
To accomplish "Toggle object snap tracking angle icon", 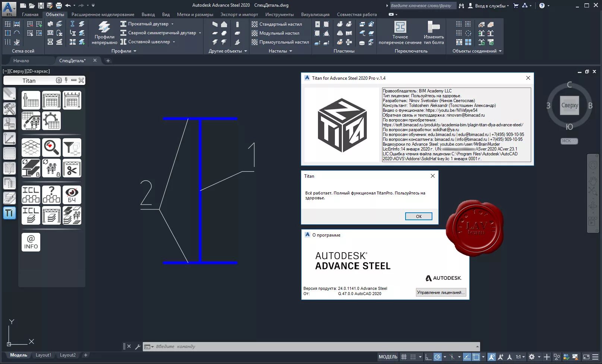I will (x=467, y=357).
